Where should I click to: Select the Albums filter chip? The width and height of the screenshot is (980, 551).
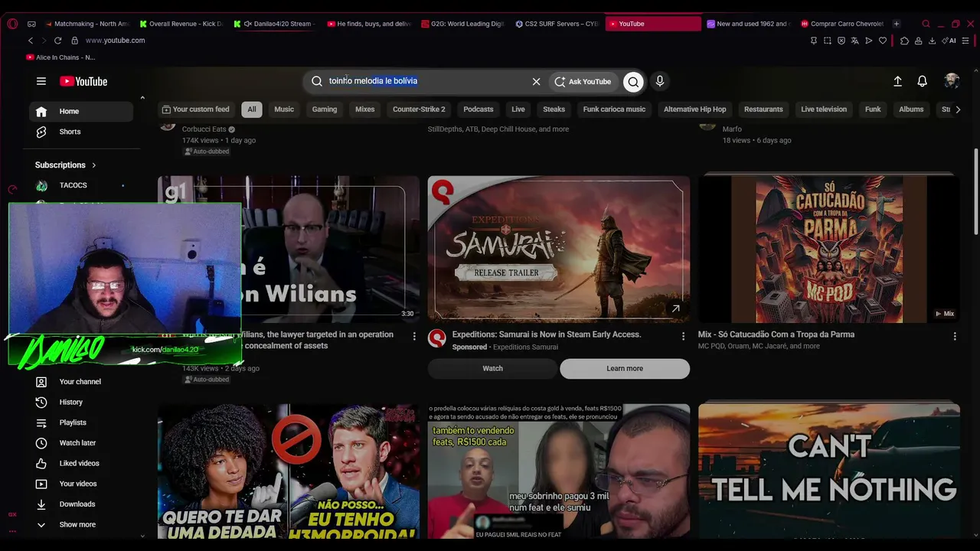(911, 109)
